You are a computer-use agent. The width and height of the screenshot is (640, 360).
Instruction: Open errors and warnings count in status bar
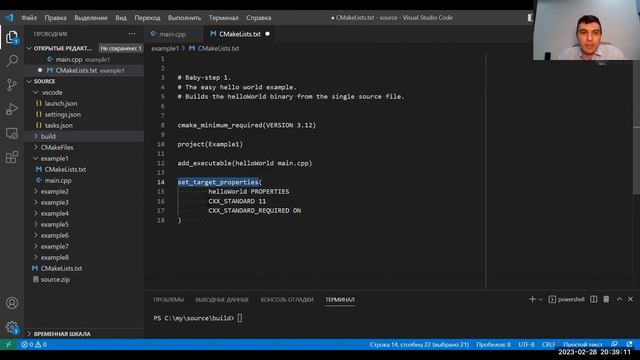pos(34,344)
